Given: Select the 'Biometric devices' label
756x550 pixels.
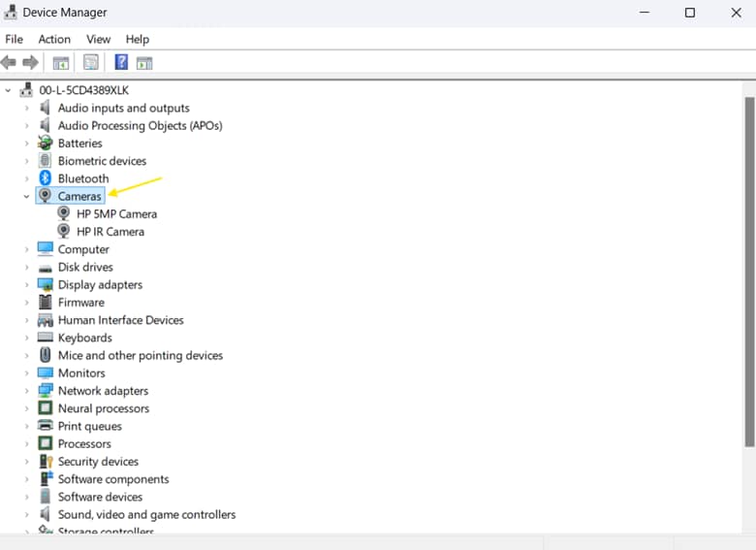Looking at the screenshot, I should (102, 161).
